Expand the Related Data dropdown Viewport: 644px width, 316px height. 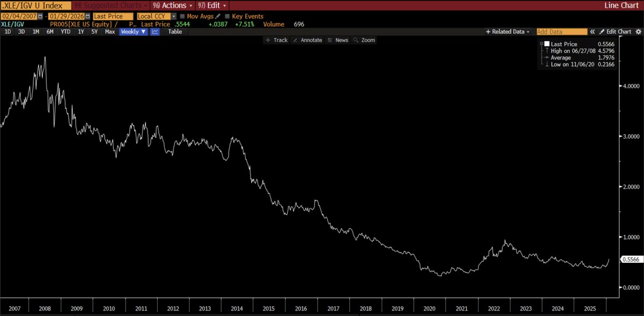point(508,32)
